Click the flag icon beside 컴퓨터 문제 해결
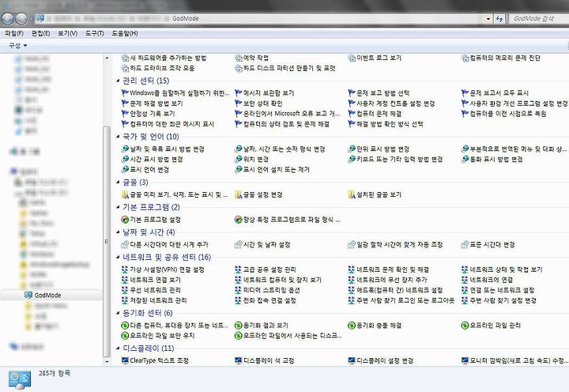This screenshot has height=392, width=569. pyautogui.click(x=351, y=113)
